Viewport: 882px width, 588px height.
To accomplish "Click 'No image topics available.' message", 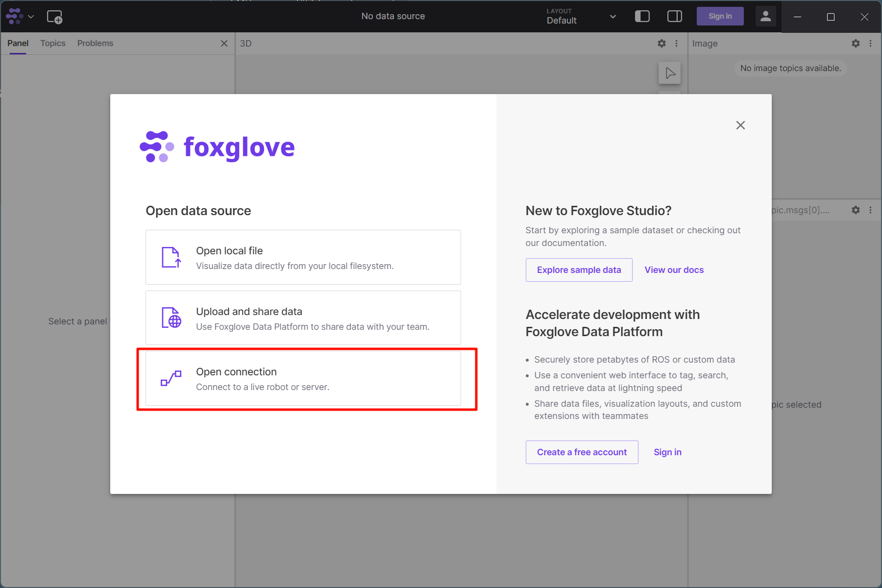I will (x=790, y=68).
